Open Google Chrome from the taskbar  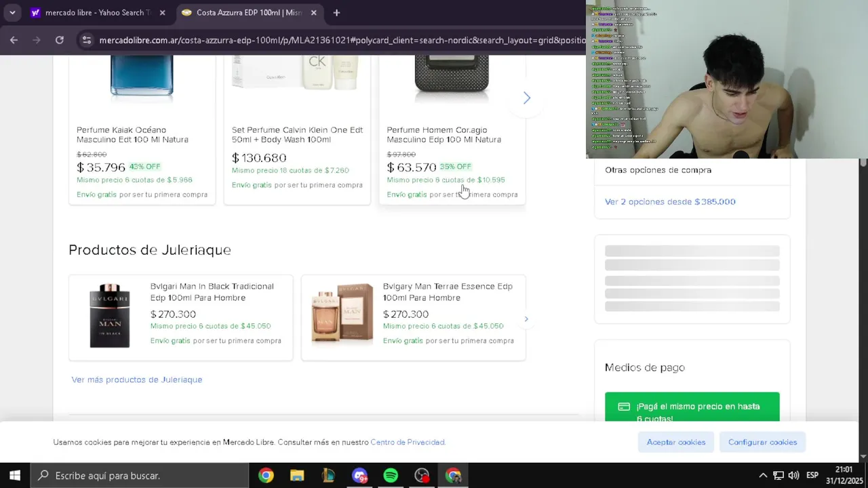pos(266,475)
